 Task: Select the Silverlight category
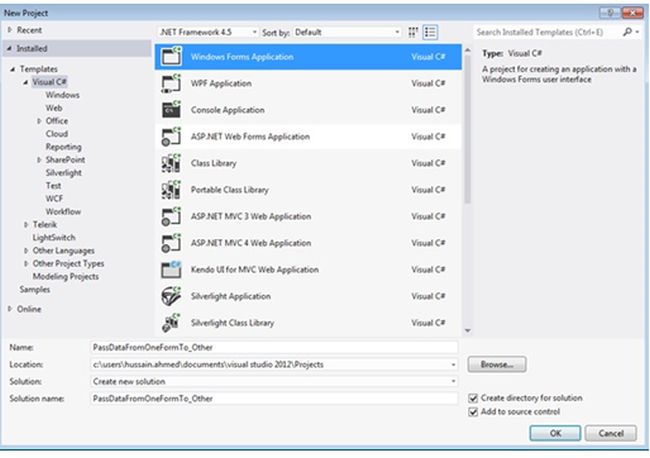click(x=63, y=173)
